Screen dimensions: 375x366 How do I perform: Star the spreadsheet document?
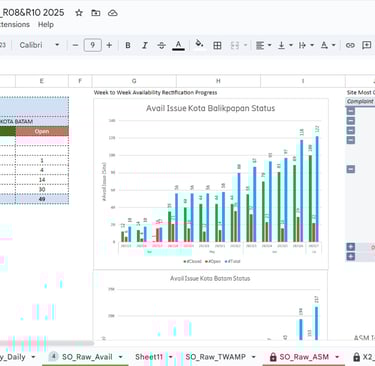pos(79,13)
